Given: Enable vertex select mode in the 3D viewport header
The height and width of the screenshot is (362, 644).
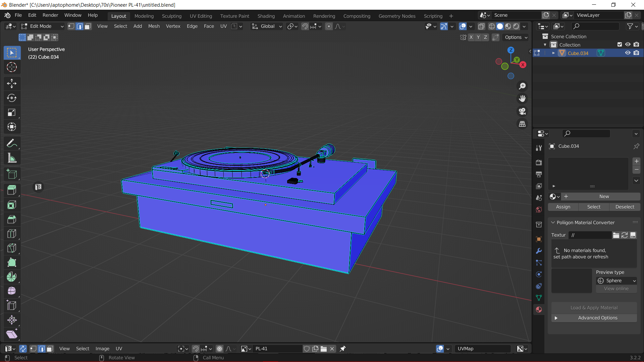Looking at the screenshot, I should tap(71, 26).
